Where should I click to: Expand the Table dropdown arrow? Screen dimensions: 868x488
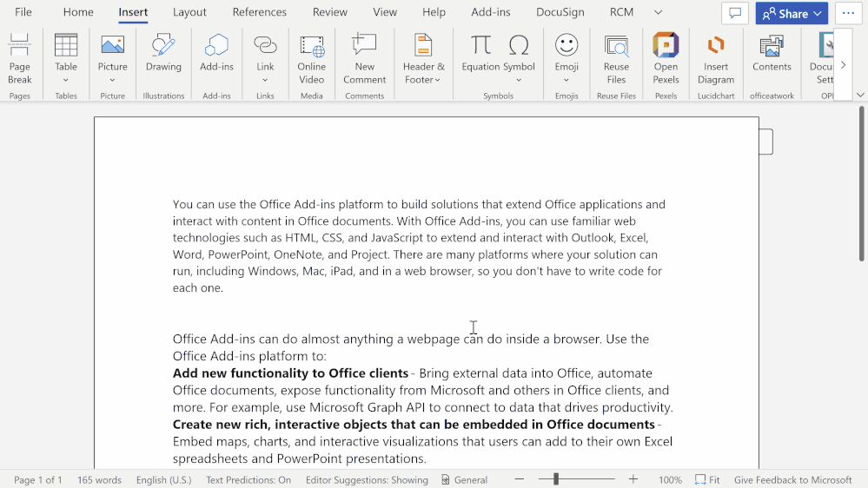66,80
